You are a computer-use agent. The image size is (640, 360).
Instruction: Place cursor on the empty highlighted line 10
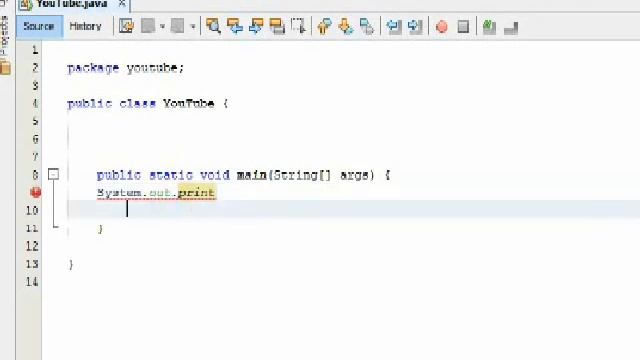(x=353, y=209)
